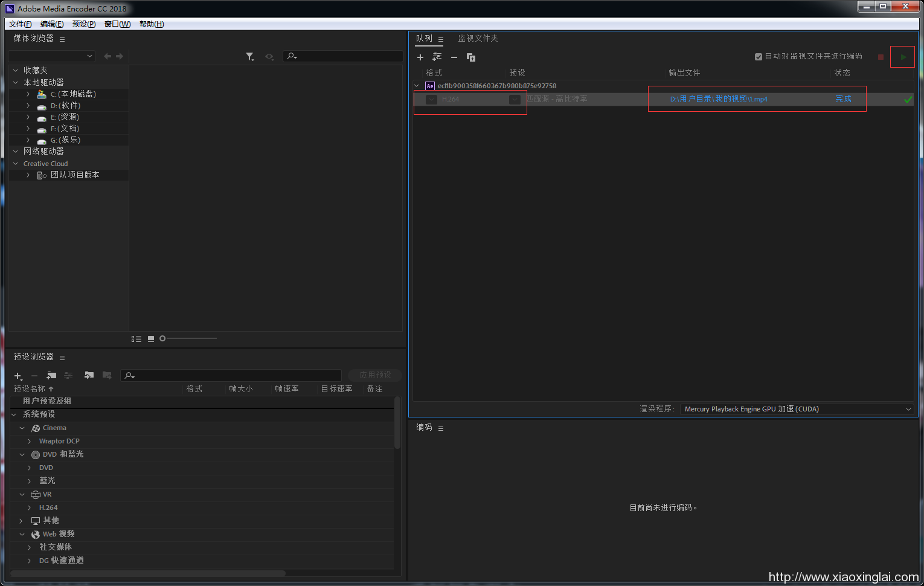The image size is (924, 586).
Task: Open the H.264 format dropdown arrow
Action: (431, 100)
